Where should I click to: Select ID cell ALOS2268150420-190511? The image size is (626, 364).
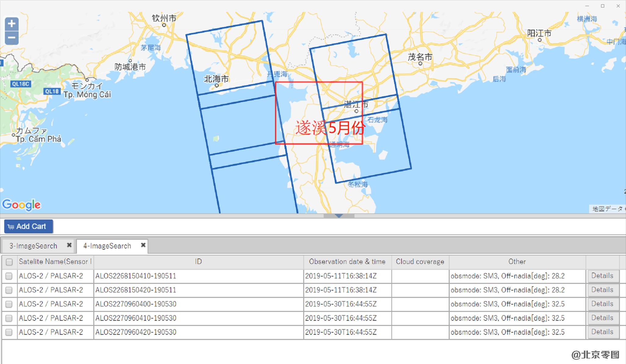pyautogui.click(x=199, y=290)
